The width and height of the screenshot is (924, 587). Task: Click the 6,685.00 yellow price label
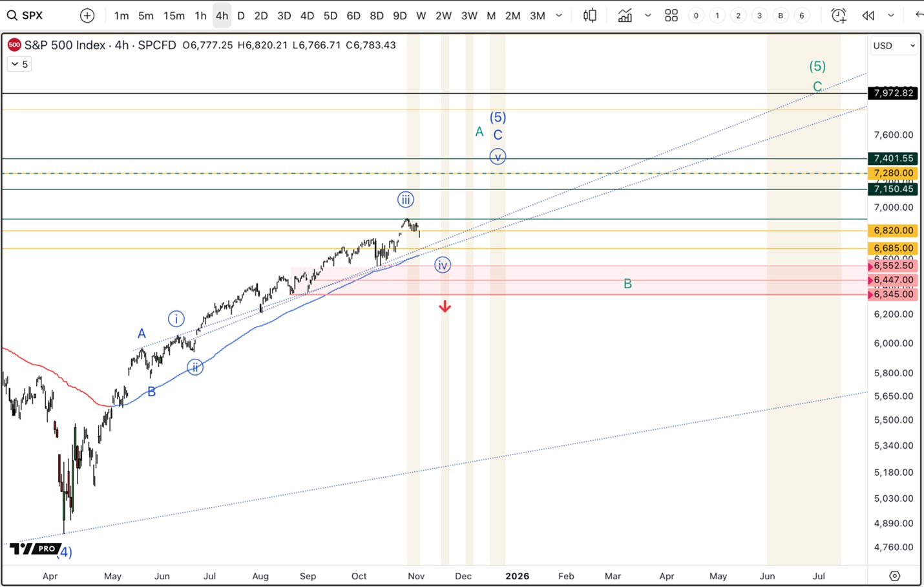click(894, 248)
